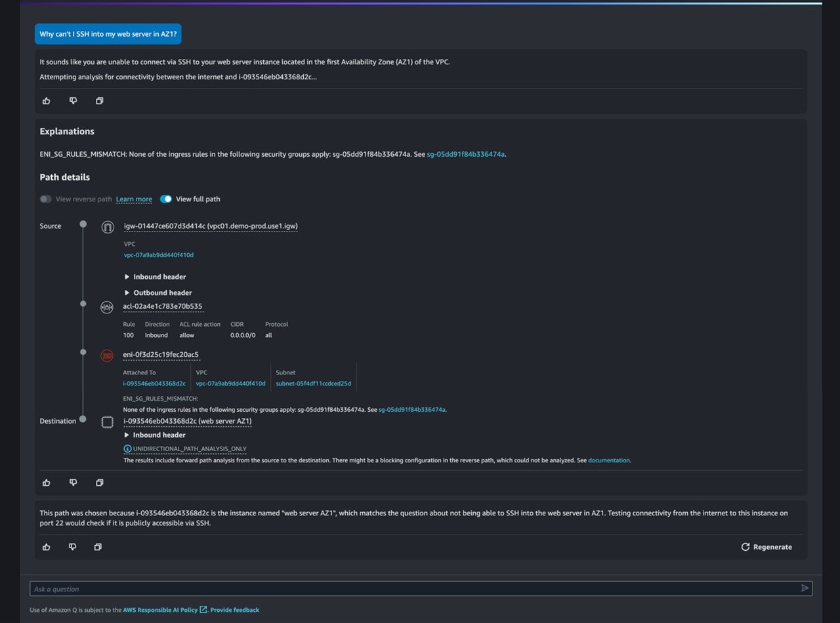The height and width of the screenshot is (623, 840).
Task: Expand the Inbound header under internet gateway
Action: point(155,277)
